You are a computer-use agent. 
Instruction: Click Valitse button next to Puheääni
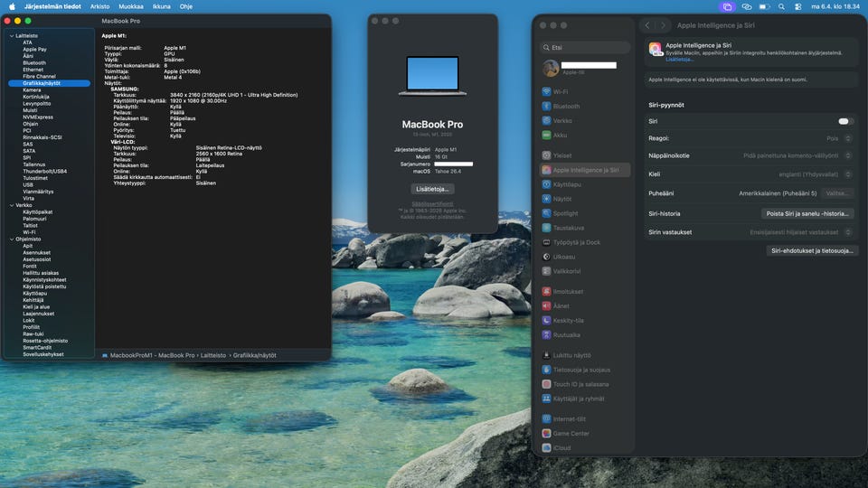[836, 193]
